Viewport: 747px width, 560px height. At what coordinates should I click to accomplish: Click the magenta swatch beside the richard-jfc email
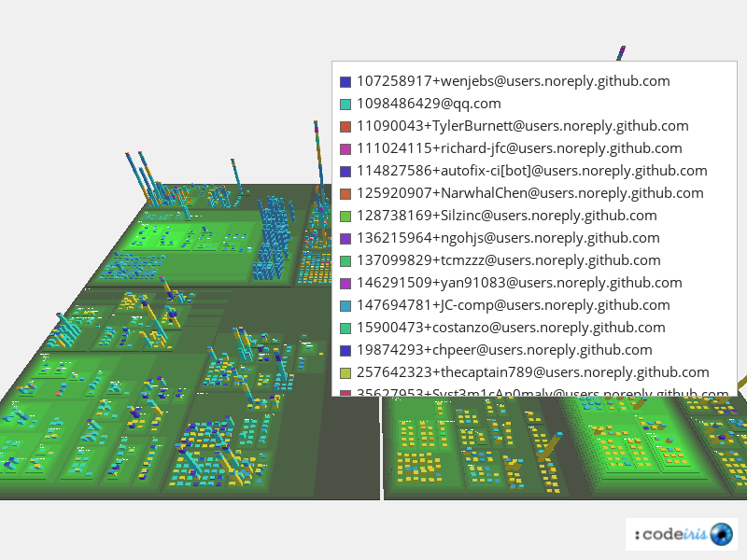(345, 149)
